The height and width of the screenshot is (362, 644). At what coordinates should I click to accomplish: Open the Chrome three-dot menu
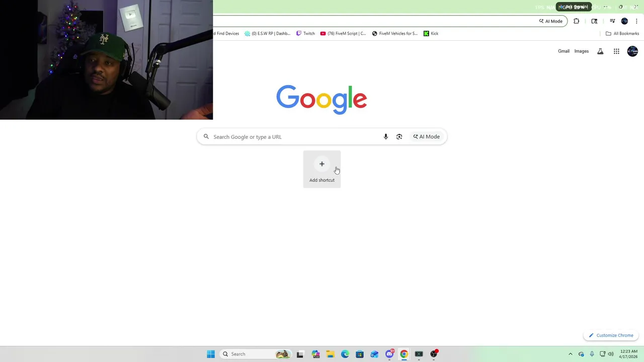point(636,21)
